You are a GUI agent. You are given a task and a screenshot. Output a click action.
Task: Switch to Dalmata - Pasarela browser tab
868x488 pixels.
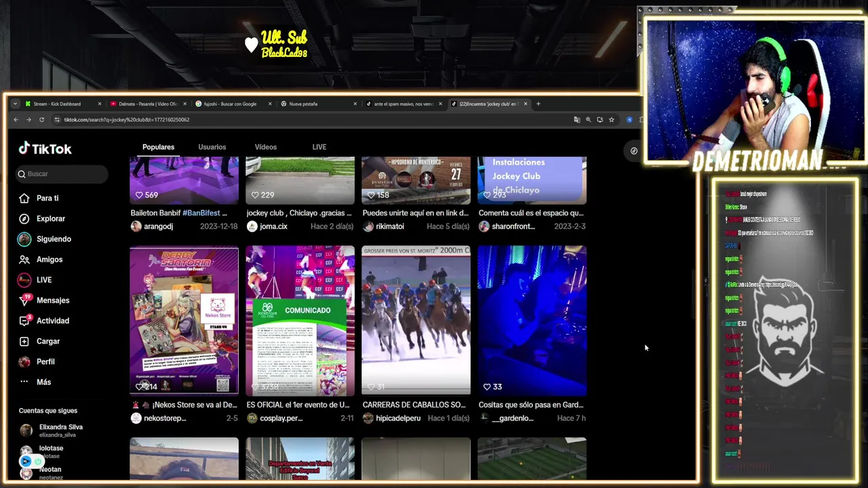point(148,104)
